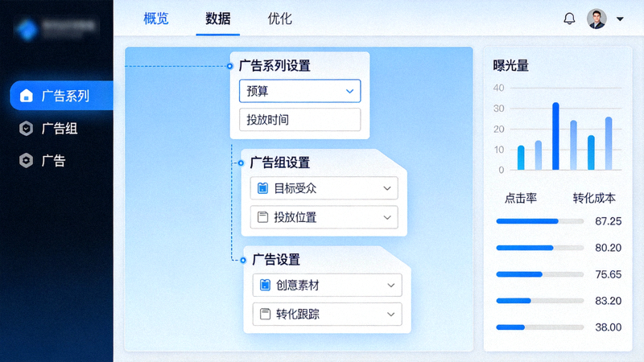This screenshot has width=644, height=362.
Task: Click the home icon beside 广告系列
Action: tap(27, 96)
